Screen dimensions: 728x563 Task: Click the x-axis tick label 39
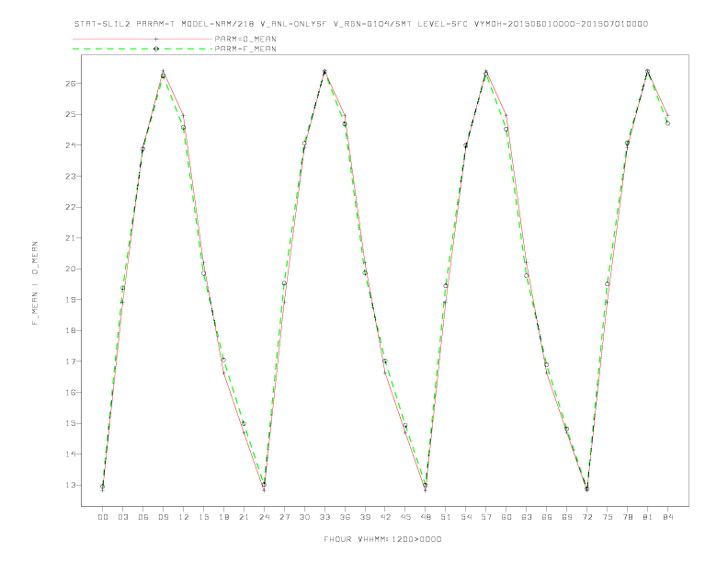click(x=365, y=517)
